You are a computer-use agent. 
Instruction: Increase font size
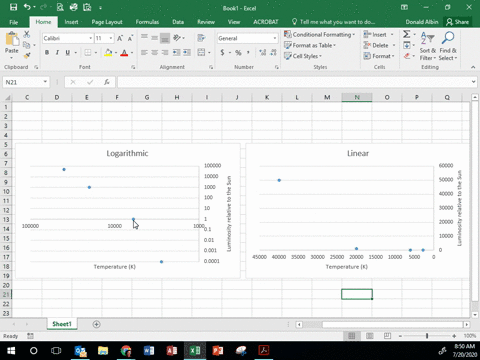pyautogui.click(x=120, y=38)
